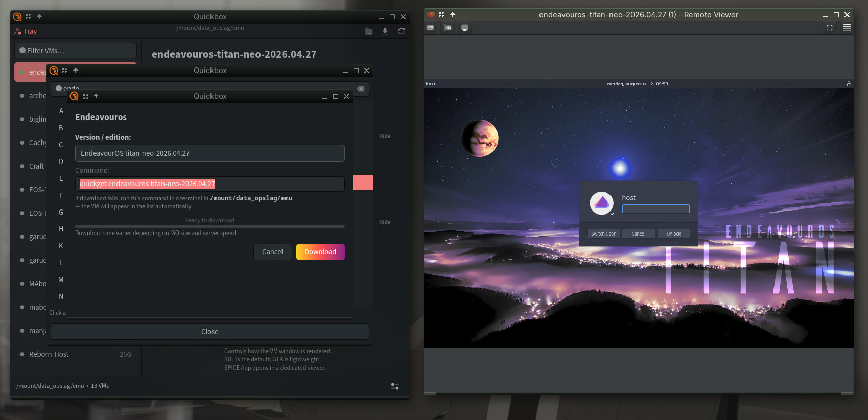Screen dimensions: 868x420
Task: Jump to letter K in the distro index
Action: (61, 246)
